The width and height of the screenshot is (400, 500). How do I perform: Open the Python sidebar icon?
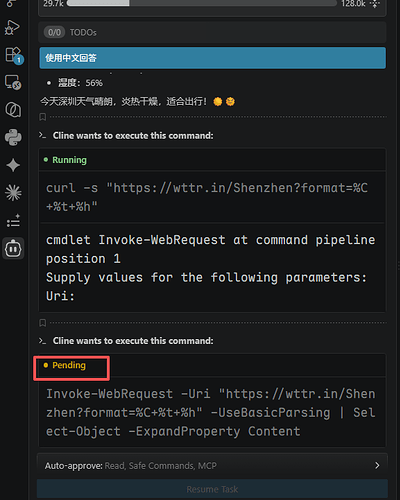[x=13, y=137]
